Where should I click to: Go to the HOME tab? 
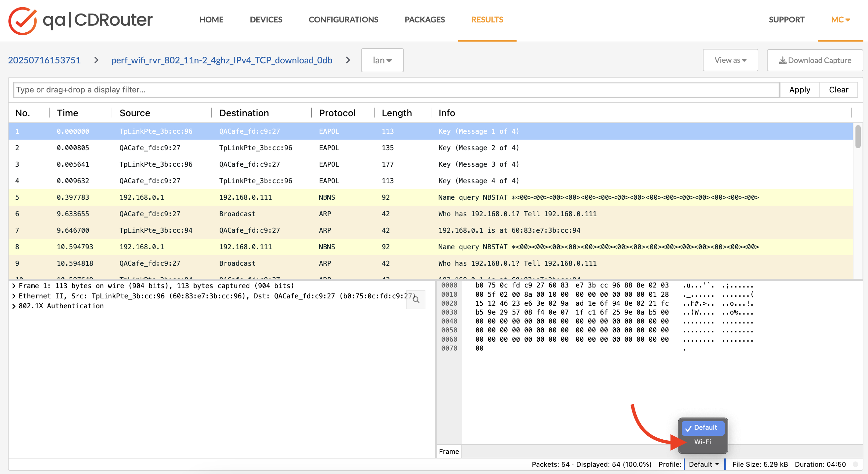tap(211, 19)
